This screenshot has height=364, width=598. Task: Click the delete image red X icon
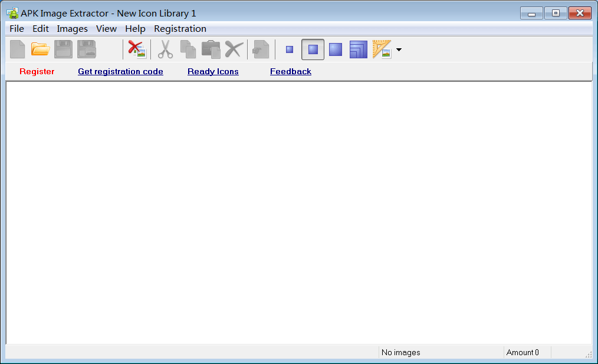(137, 49)
